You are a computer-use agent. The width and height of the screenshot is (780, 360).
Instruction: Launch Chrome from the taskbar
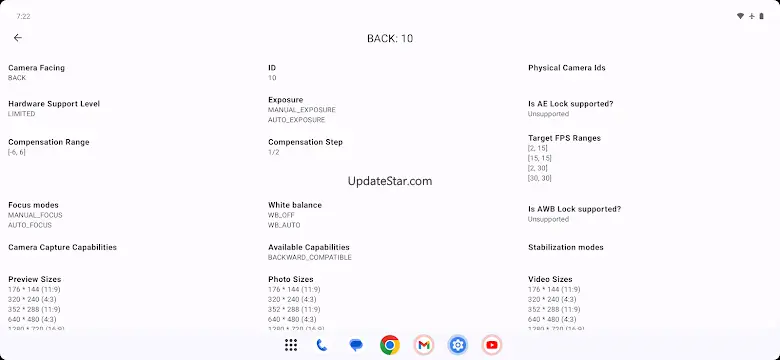[x=390, y=345]
